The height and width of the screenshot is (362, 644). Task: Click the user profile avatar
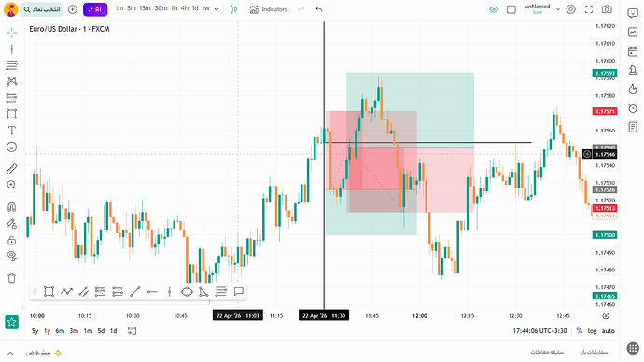10,9
